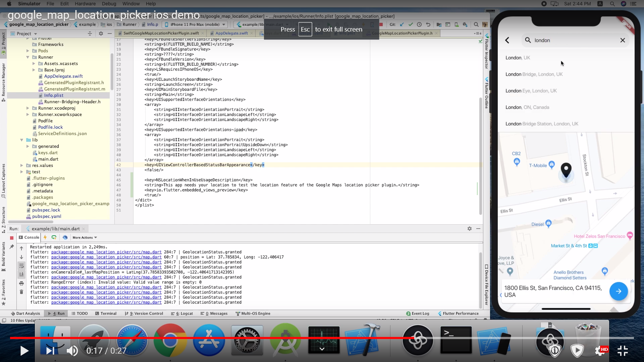Open the Terminal tool window tab
Screen dimensions: 644x362
pyautogui.click(x=106, y=313)
